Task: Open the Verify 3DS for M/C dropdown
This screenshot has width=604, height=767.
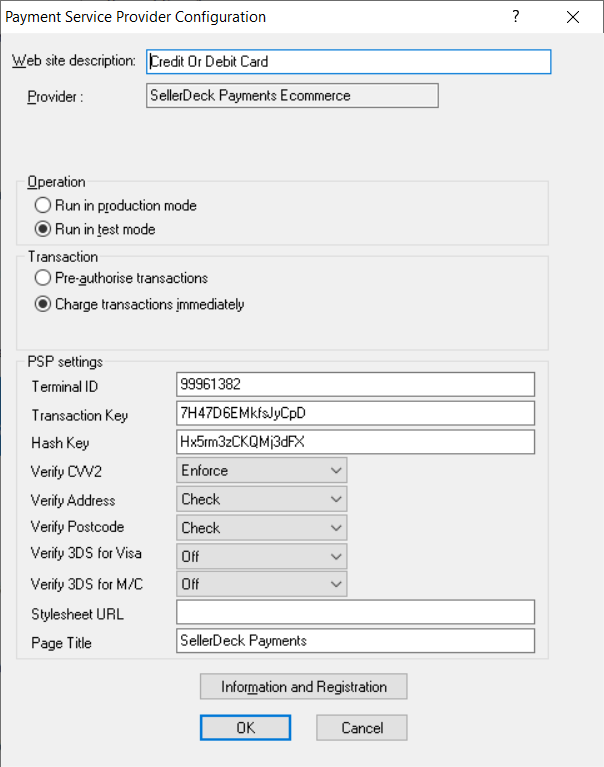Action: (262, 584)
